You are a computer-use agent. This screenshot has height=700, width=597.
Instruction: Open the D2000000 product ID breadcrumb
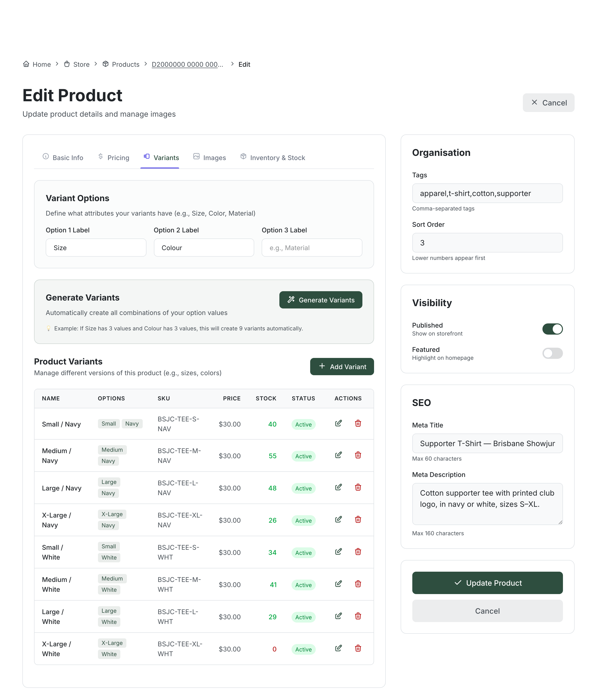pos(187,64)
